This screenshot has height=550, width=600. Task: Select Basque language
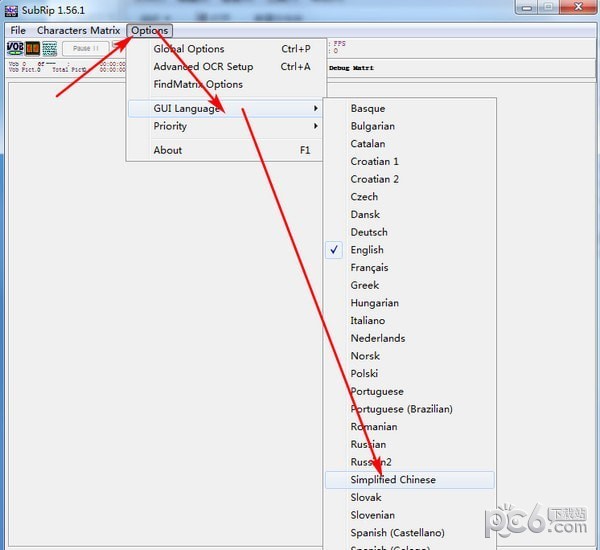(x=409, y=108)
